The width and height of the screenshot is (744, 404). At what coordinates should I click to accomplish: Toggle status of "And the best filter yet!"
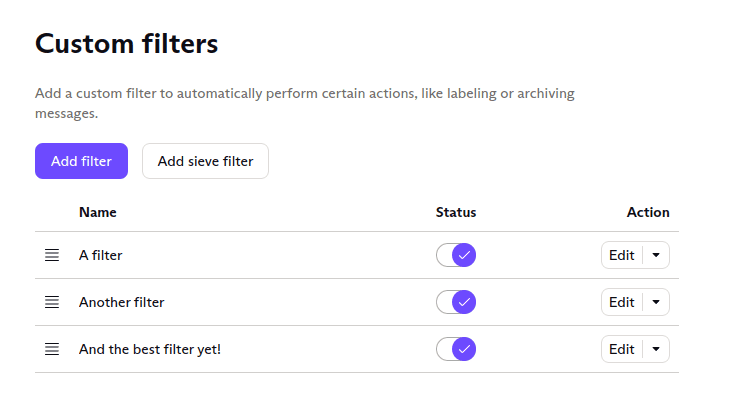pos(456,349)
